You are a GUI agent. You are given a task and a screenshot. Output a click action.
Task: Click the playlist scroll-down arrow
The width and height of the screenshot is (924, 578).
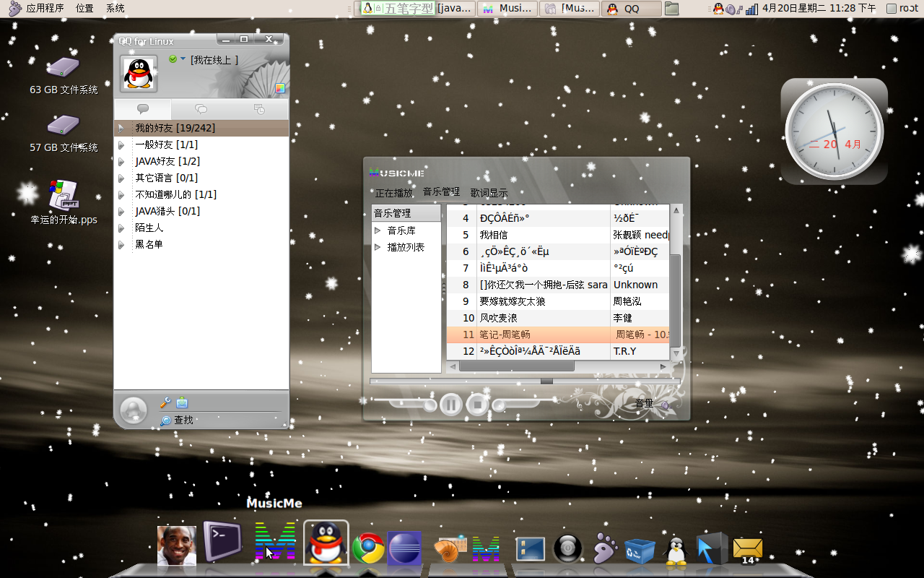[x=676, y=353]
